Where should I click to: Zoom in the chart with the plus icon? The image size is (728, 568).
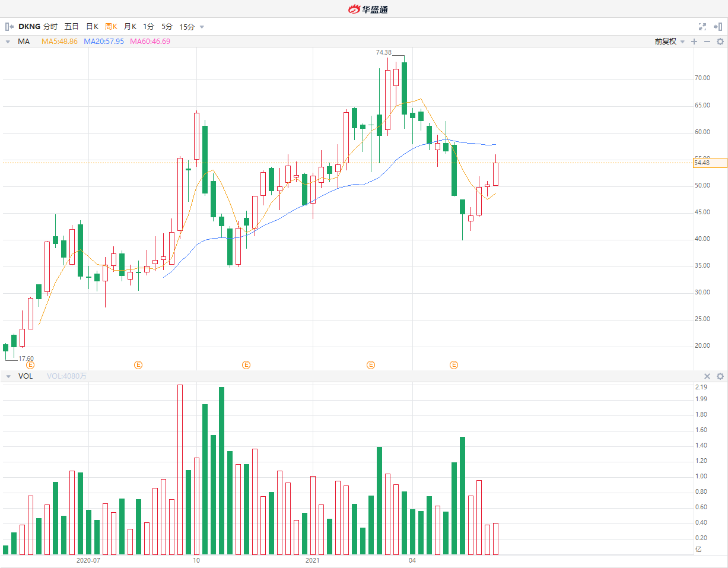tap(694, 42)
